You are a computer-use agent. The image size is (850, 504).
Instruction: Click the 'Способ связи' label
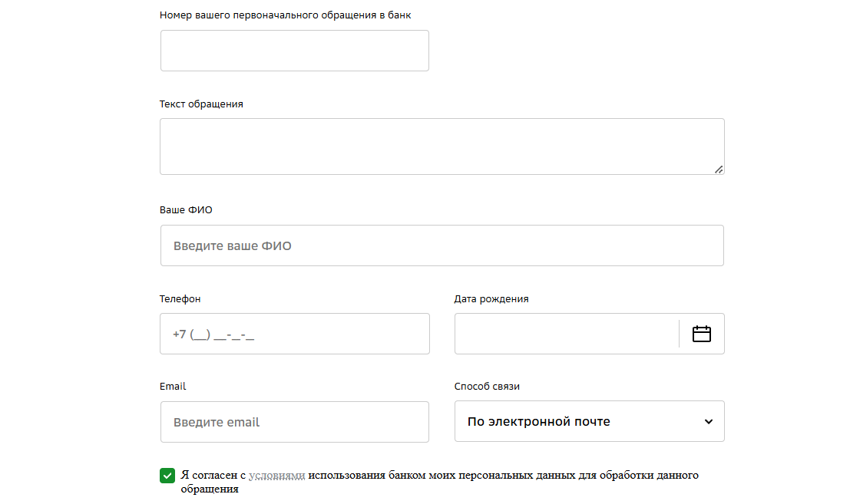point(487,387)
